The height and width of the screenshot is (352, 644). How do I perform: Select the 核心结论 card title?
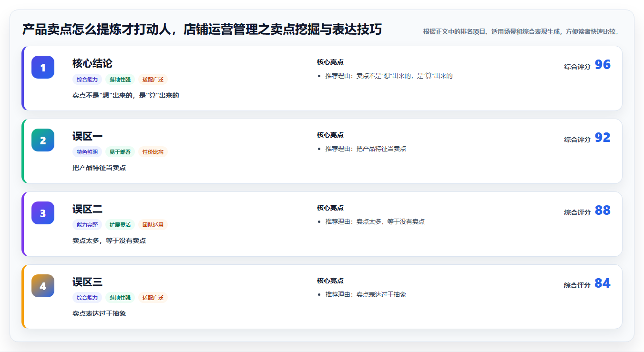coord(92,63)
